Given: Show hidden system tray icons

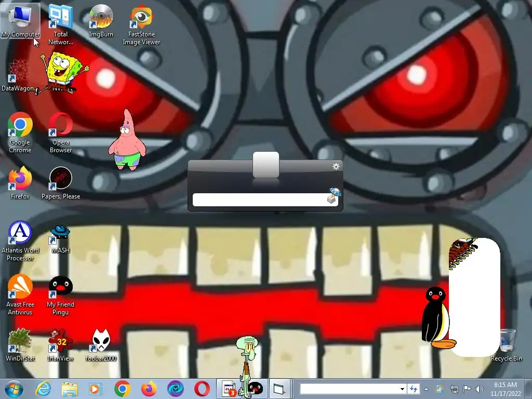Looking at the screenshot, I should (426, 389).
